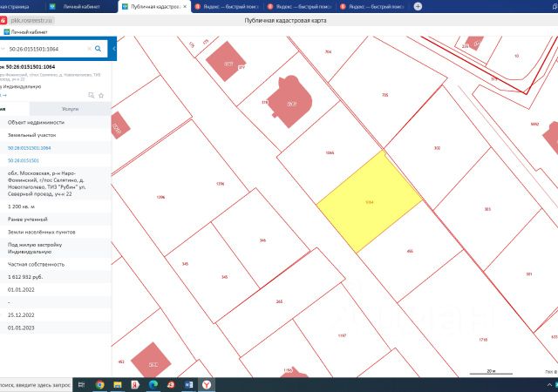Select parcel 346 on the map
This screenshot has height=392, width=558.
[262, 240]
